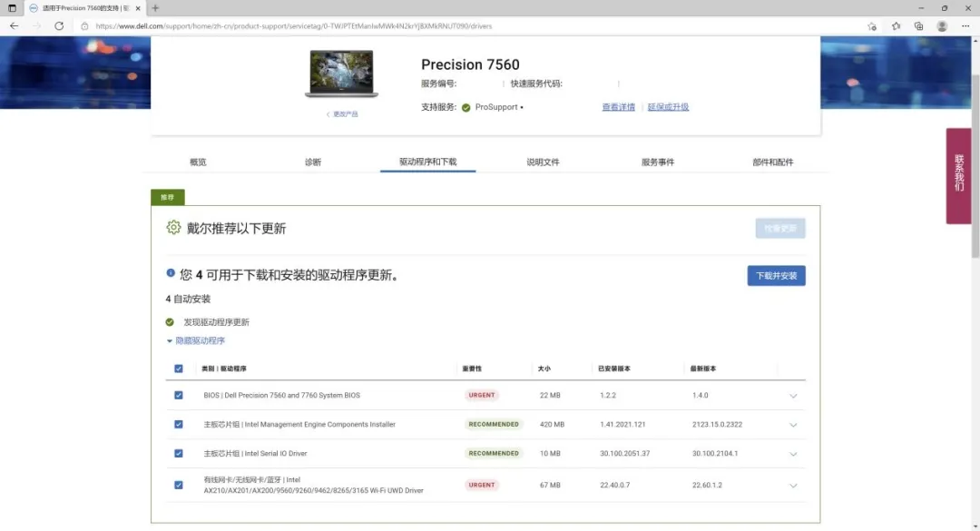Click installed version 30.100.2051.37

click(x=625, y=454)
